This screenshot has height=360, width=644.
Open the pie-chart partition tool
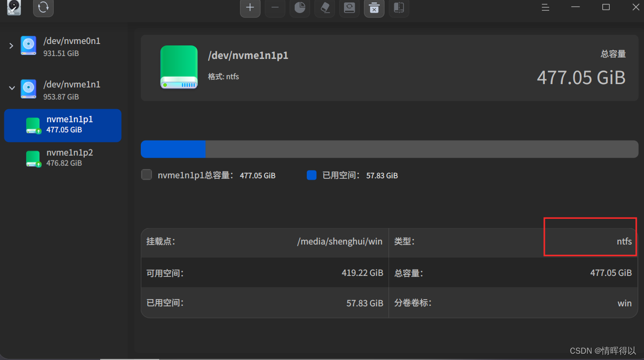click(300, 8)
